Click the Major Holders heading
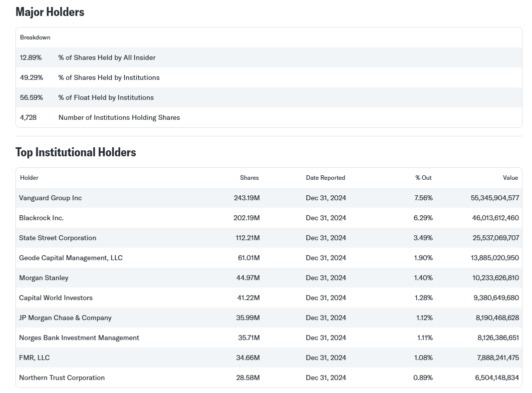 50,12
